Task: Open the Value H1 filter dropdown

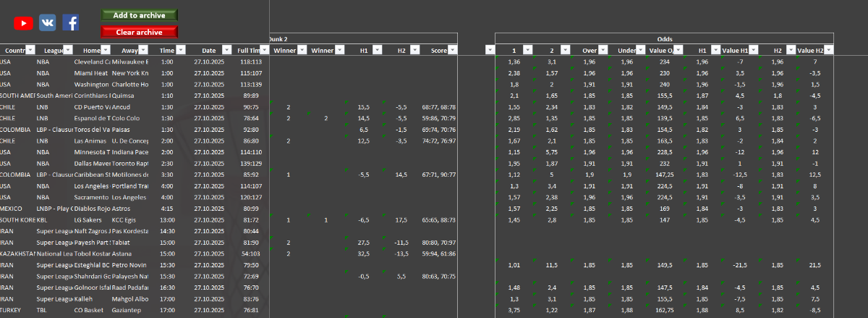Action: click(x=753, y=50)
